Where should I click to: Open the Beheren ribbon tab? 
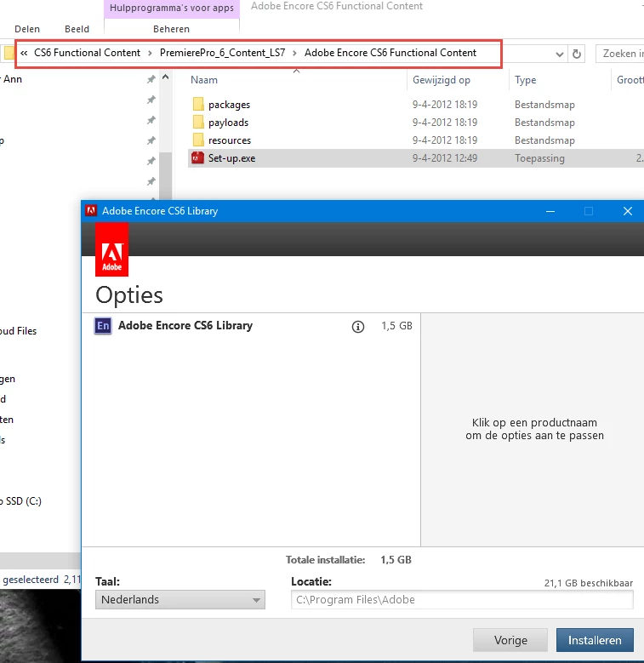171,29
